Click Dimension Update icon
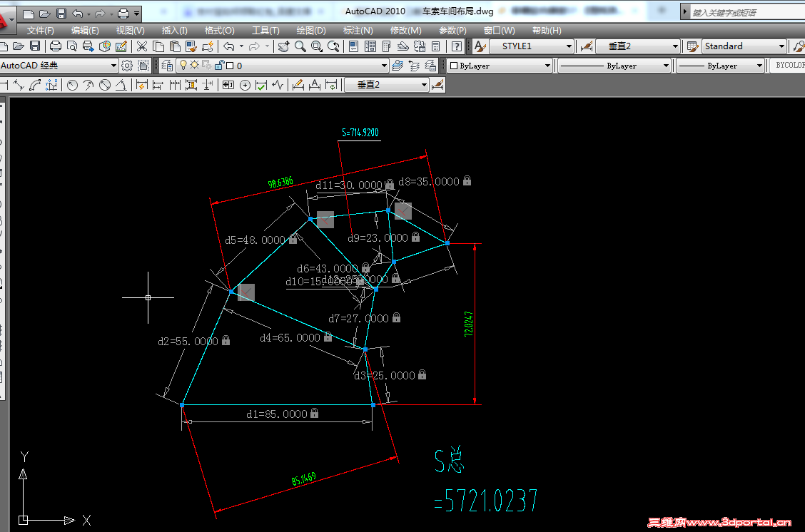The image size is (805, 532). coord(331,85)
